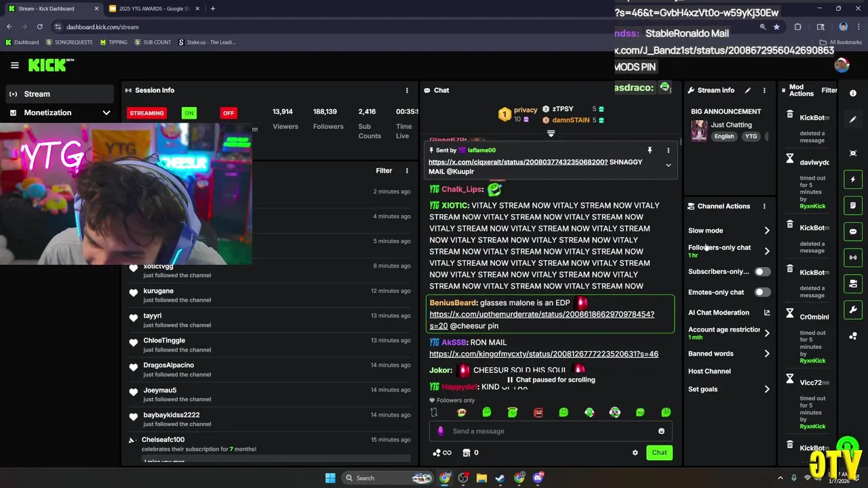Open SUB COUNT bookmark
Viewport: 868px width, 488px height.
pyautogui.click(x=153, y=42)
